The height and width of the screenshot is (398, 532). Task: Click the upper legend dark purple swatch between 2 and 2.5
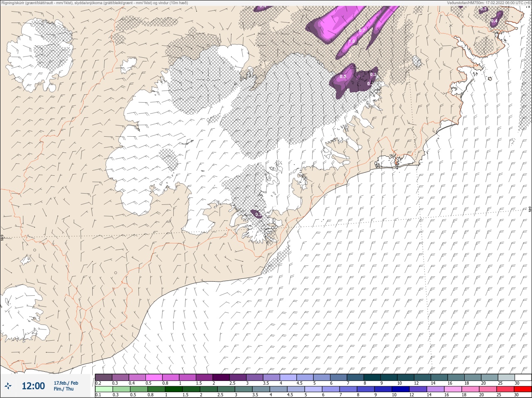pos(222,377)
